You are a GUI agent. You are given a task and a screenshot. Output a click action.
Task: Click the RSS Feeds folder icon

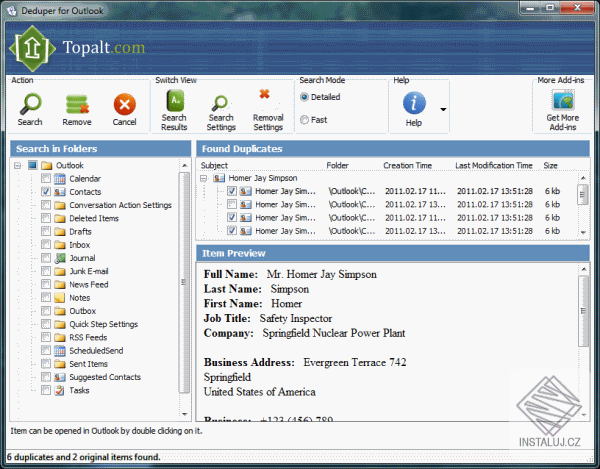59,337
